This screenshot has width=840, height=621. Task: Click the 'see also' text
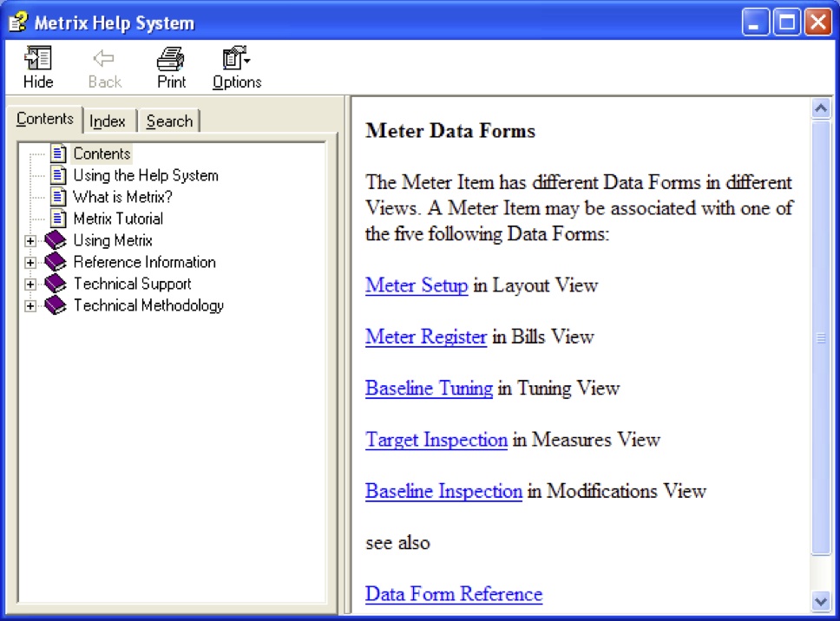[397, 543]
